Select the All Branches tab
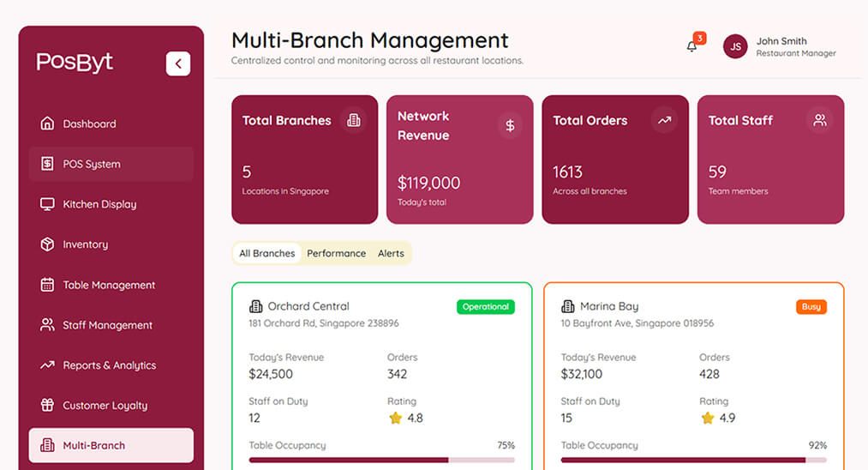 (267, 253)
